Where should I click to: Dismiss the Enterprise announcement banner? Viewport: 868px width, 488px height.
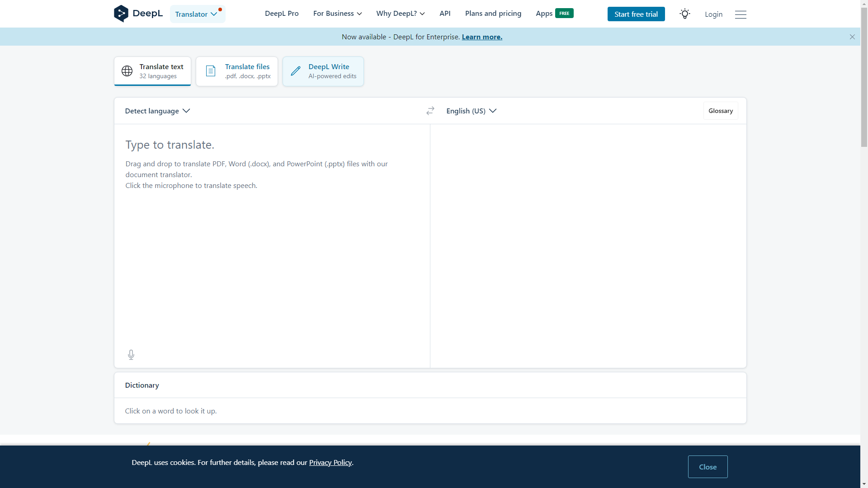click(x=852, y=37)
